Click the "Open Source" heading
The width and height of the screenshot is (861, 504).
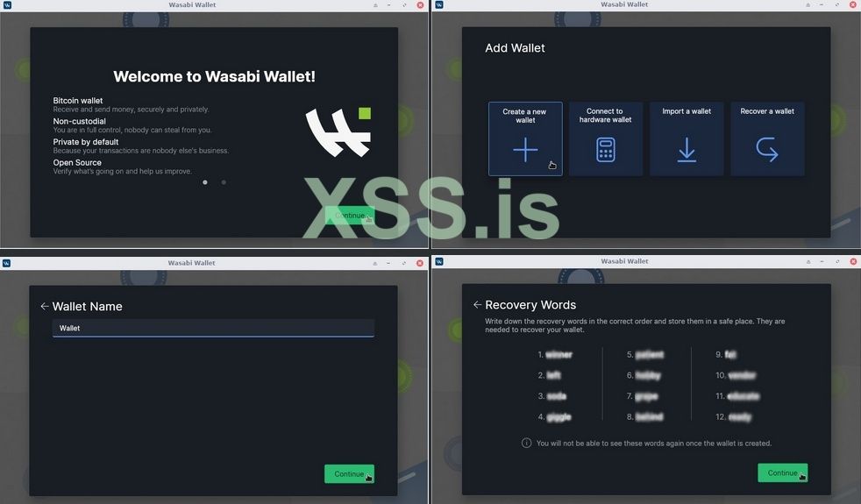(x=77, y=162)
